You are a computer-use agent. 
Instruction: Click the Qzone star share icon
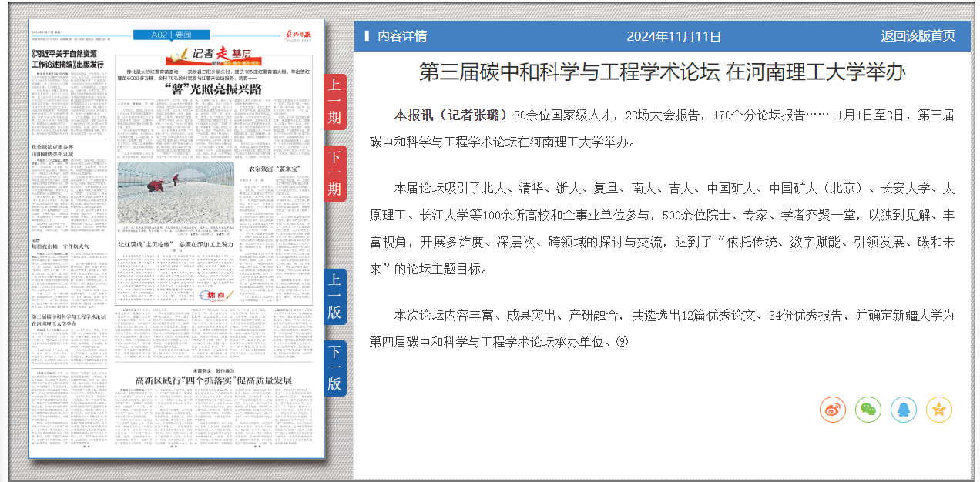click(938, 410)
